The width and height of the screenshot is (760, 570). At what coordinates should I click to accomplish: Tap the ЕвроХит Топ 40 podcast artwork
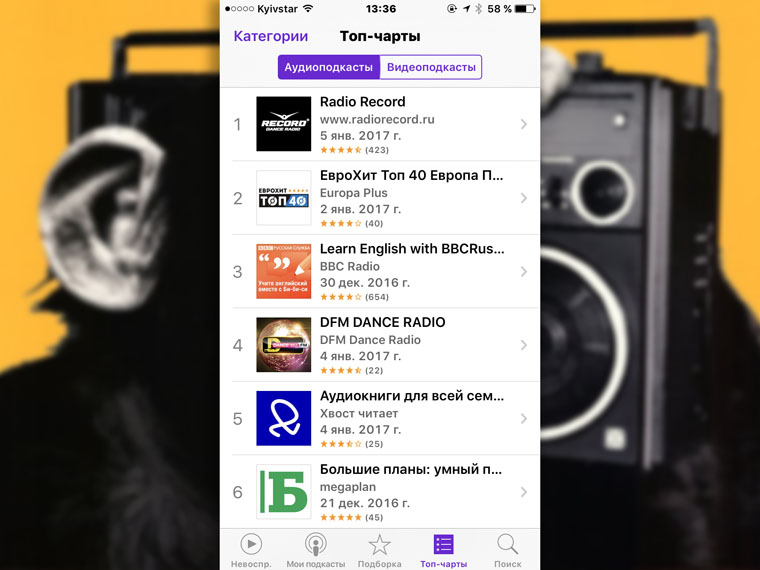(x=284, y=198)
